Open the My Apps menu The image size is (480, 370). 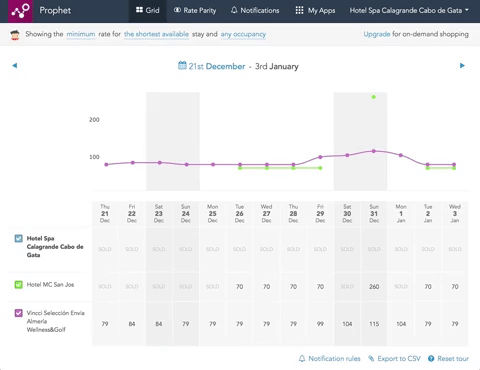(x=315, y=11)
